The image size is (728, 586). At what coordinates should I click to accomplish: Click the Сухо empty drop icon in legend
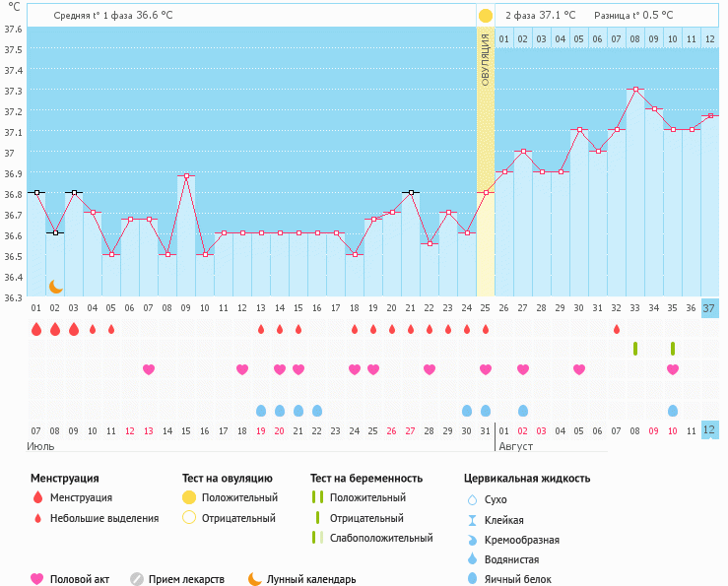473,500
